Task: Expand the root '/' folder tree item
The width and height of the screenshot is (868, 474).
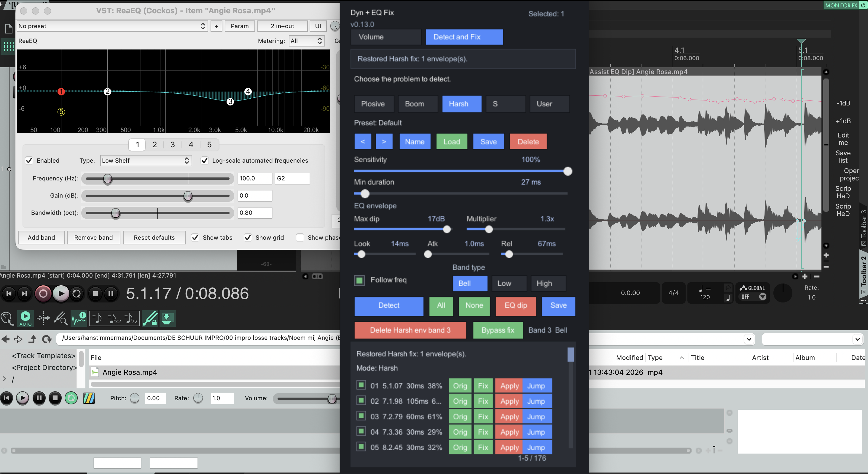Action: point(4,379)
